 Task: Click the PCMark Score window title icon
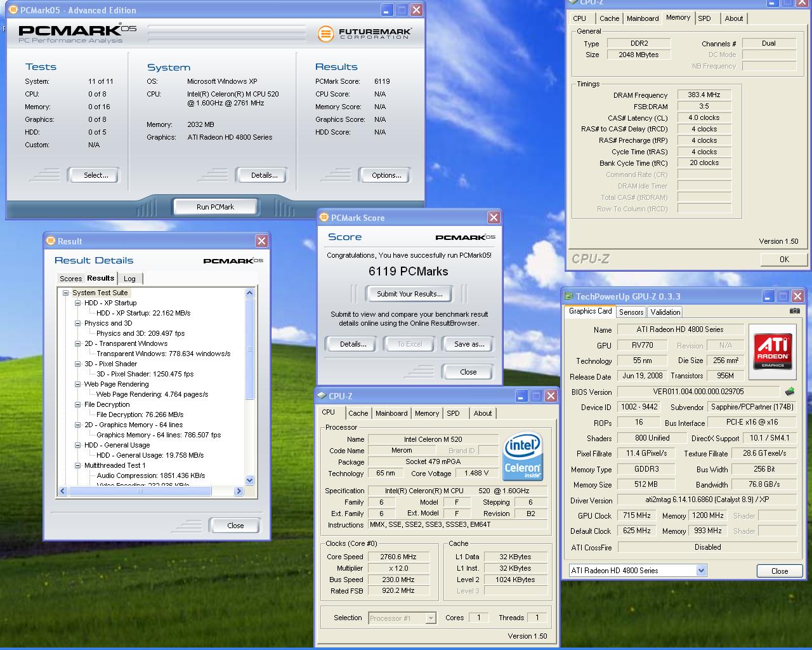(324, 218)
